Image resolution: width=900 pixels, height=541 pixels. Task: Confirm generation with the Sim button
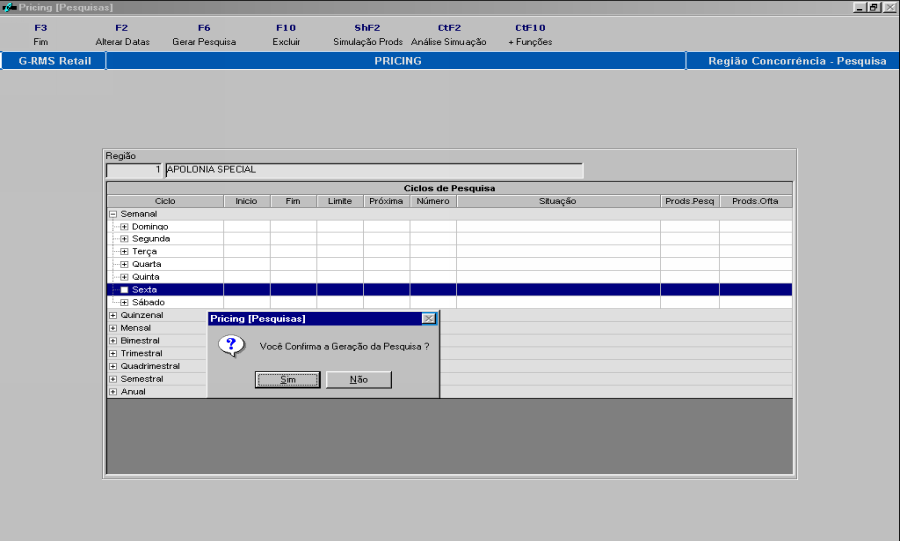(x=288, y=379)
